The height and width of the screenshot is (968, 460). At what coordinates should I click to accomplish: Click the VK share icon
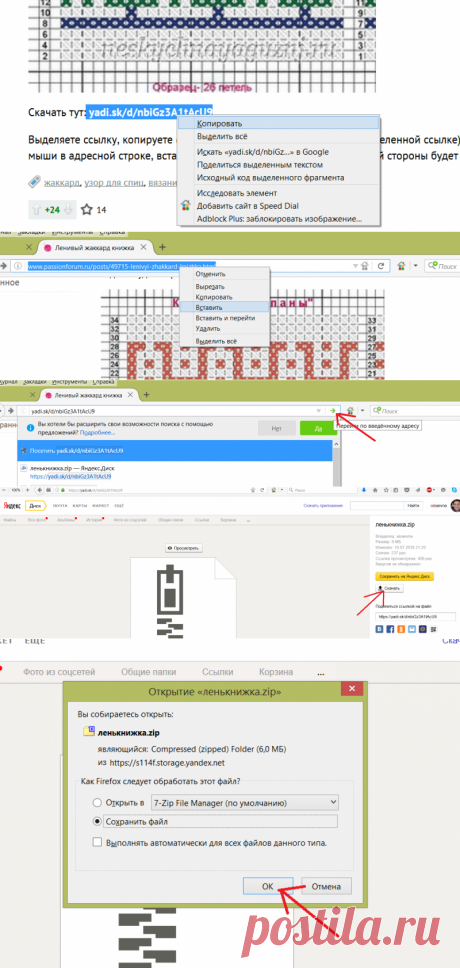(x=379, y=629)
